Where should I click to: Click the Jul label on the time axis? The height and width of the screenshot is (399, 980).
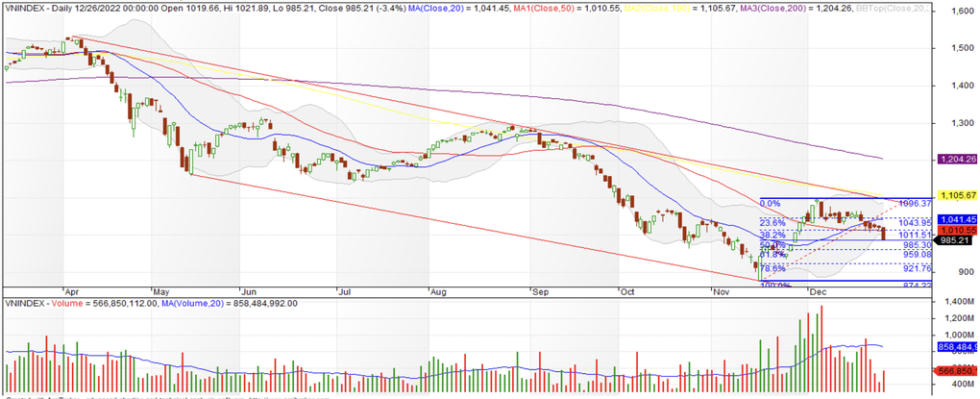click(x=344, y=290)
